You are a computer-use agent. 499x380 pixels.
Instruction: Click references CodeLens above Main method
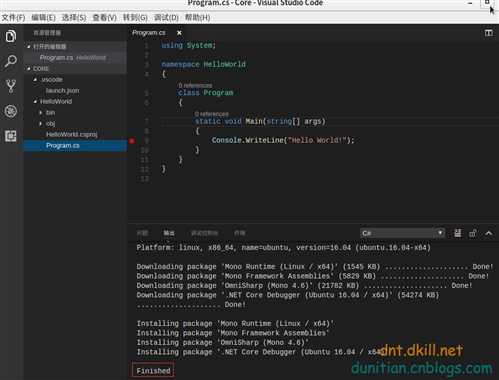coord(212,114)
